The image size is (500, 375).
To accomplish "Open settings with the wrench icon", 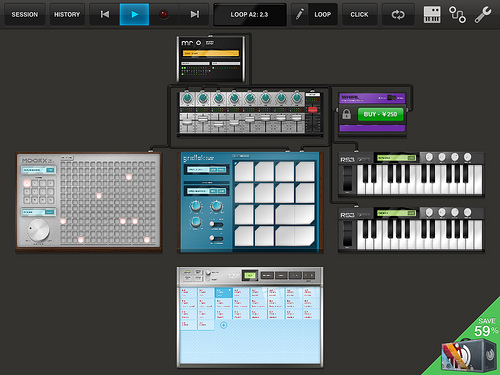I will coord(482,14).
